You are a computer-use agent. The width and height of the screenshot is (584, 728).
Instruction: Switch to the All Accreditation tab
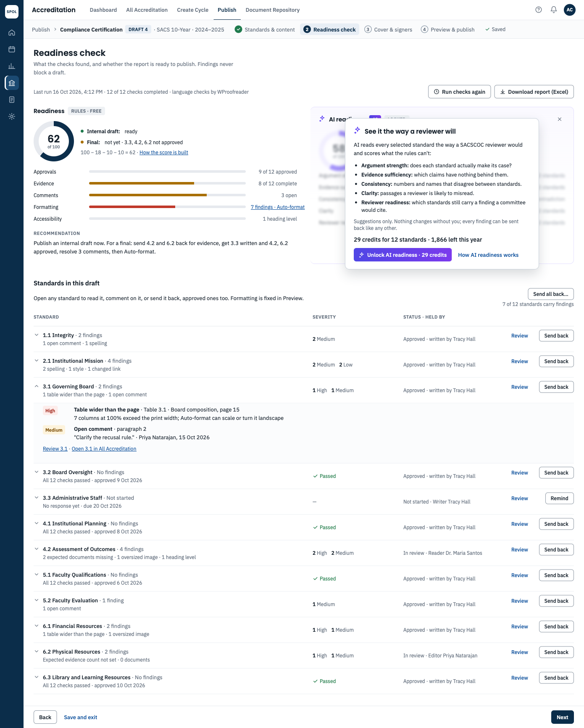coord(147,10)
